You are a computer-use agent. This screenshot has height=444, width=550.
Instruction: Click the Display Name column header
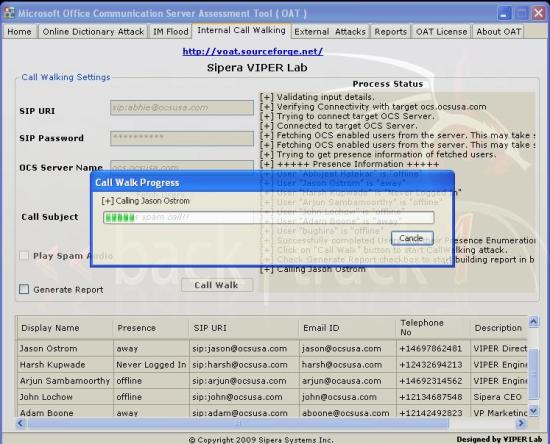coord(65,328)
